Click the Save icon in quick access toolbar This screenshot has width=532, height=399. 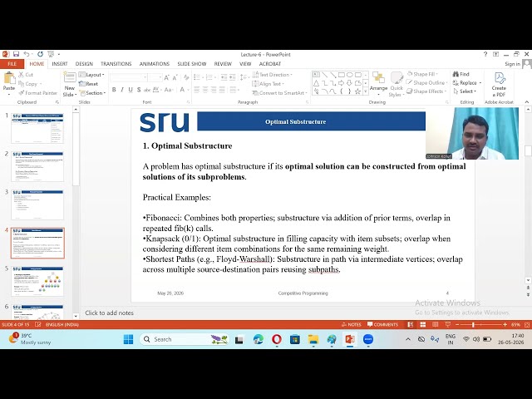pos(16,54)
